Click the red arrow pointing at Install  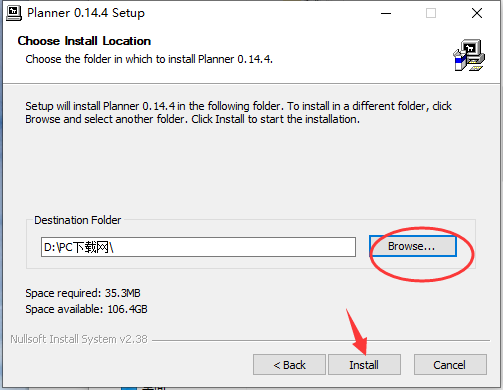357,331
